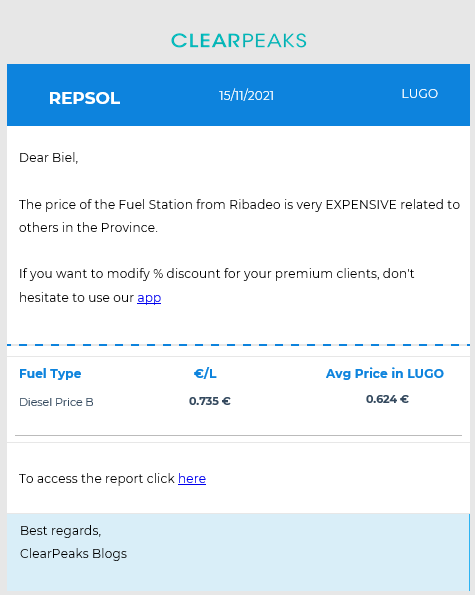Screen dimensions: 475x595
Task: Click the To access the report text
Action: pyautogui.click(x=97, y=479)
